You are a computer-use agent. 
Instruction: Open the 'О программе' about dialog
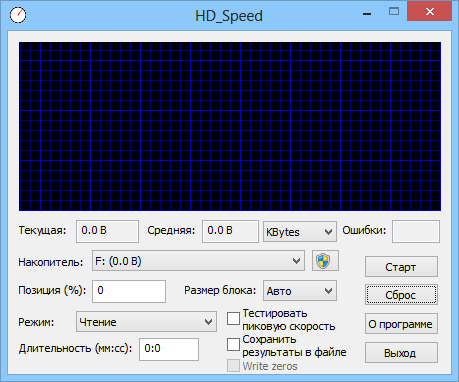[x=401, y=324]
